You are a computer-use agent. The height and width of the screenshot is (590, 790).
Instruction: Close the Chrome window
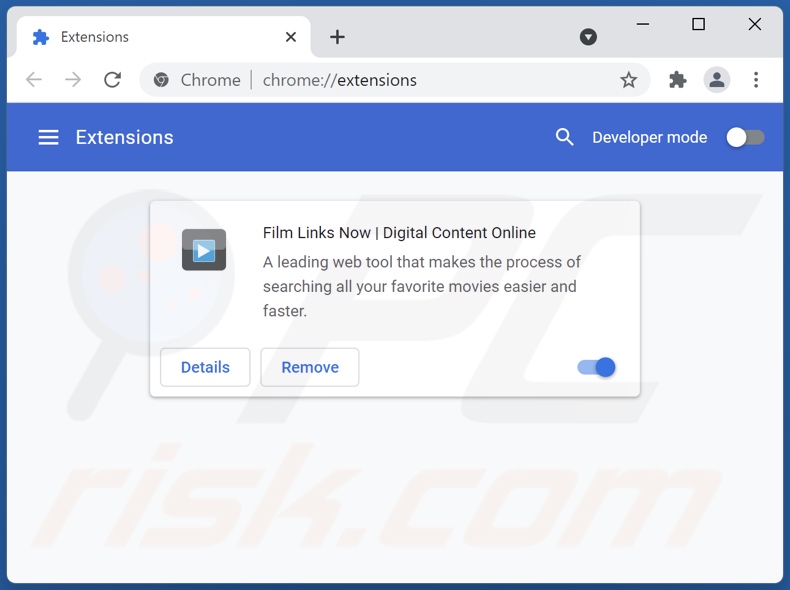click(x=754, y=24)
